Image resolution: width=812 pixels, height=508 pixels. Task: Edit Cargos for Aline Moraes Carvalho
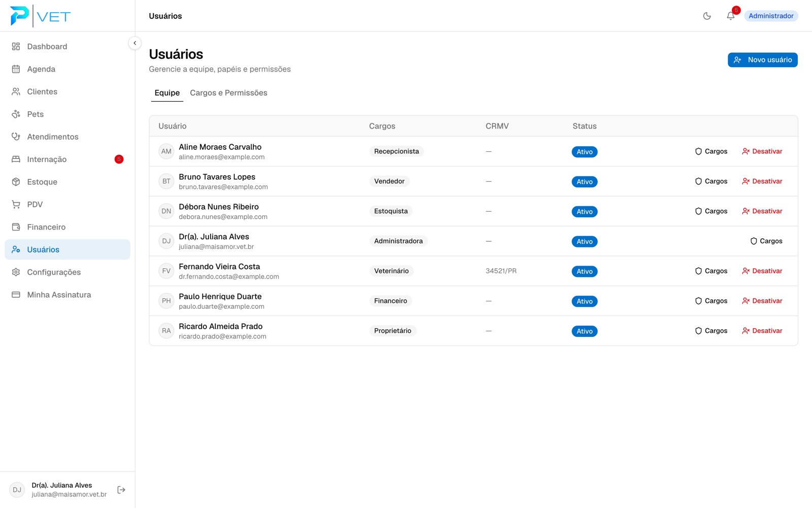coord(711,151)
